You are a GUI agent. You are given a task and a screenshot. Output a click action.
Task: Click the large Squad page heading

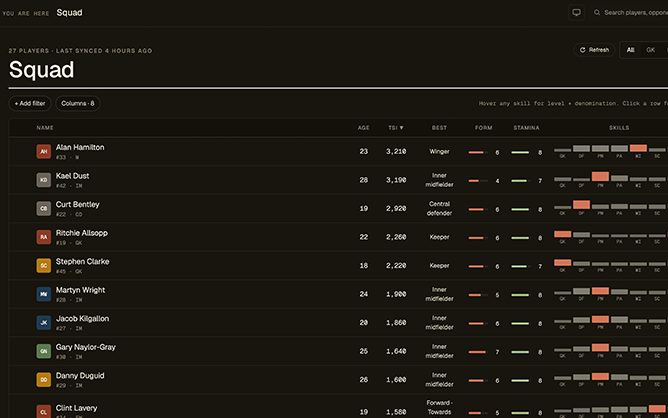pyautogui.click(x=41, y=70)
